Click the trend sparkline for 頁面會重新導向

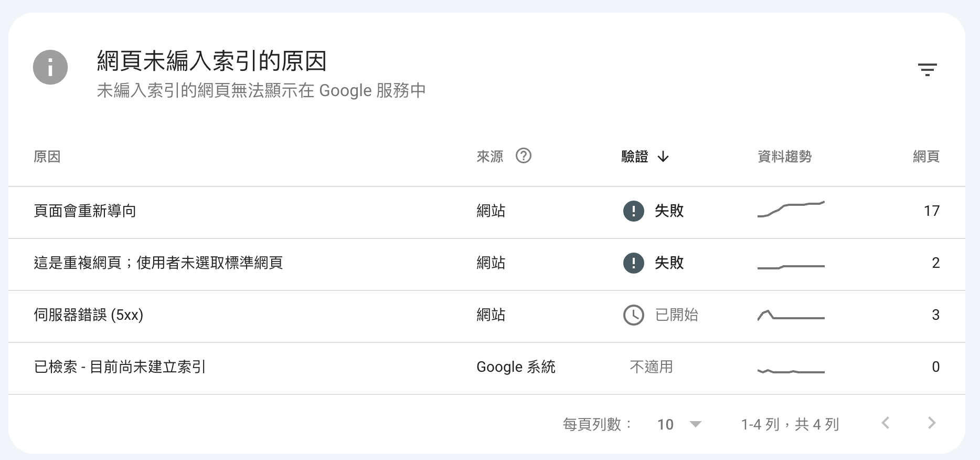click(791, 210)
